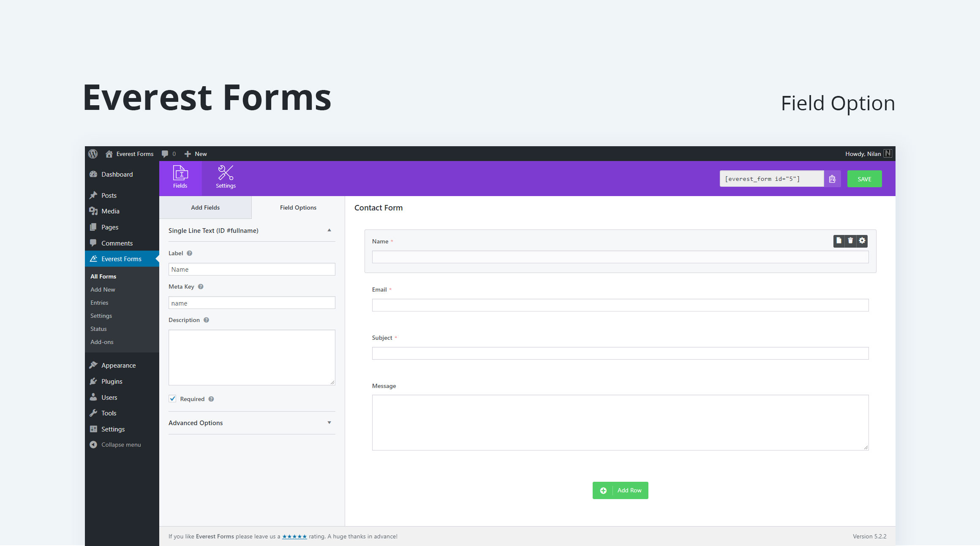
Task: Click the Description text area field
Action: 251,357
